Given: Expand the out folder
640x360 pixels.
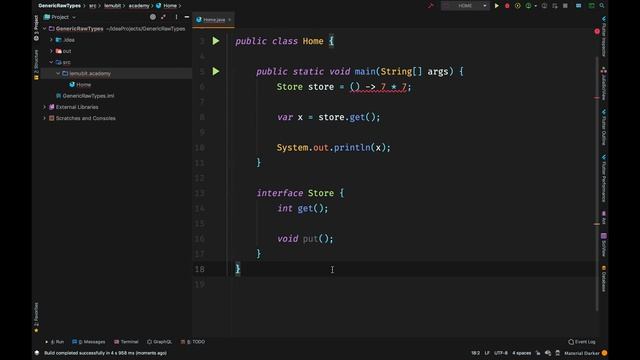Looking at the screenshot, I should pyautogui.click(x=51, y=51).
